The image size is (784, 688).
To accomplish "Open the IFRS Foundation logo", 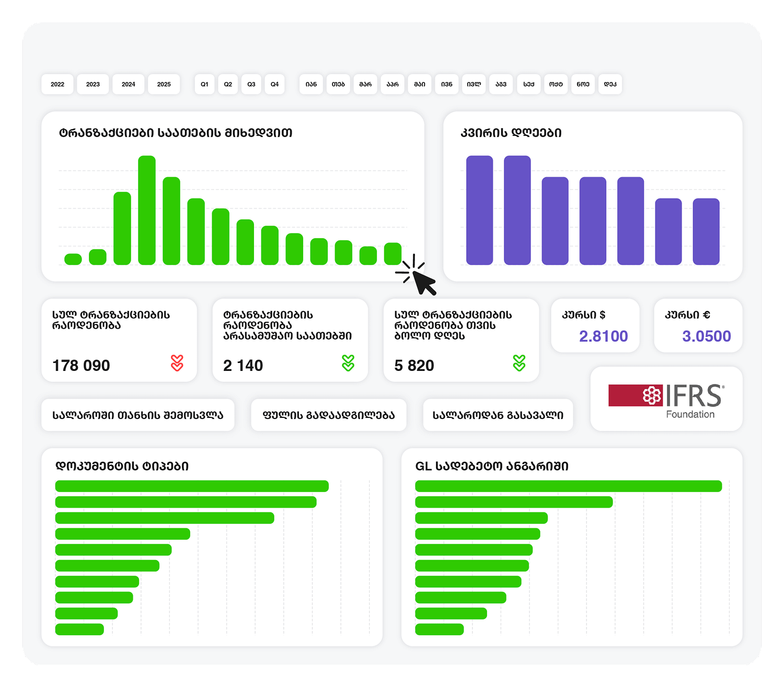I will click(x=666, y=400).
